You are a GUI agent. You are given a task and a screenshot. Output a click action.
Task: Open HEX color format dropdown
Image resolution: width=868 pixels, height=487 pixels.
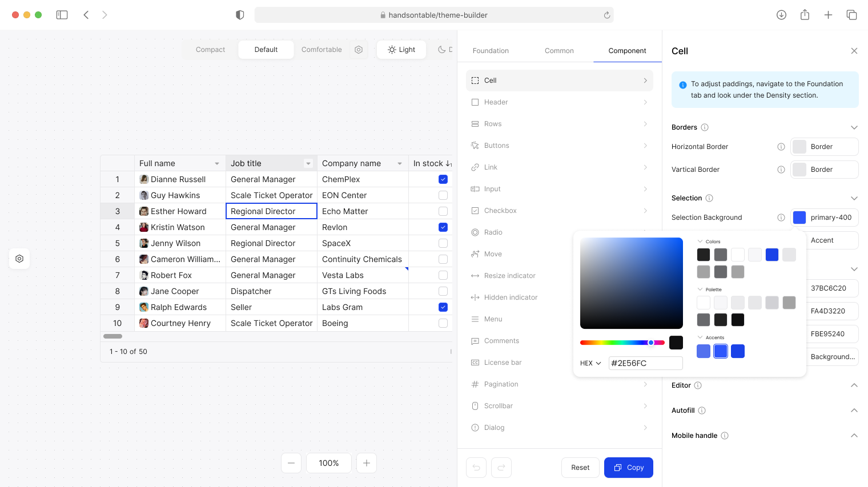pyautogui.click(x=590, y=363)
